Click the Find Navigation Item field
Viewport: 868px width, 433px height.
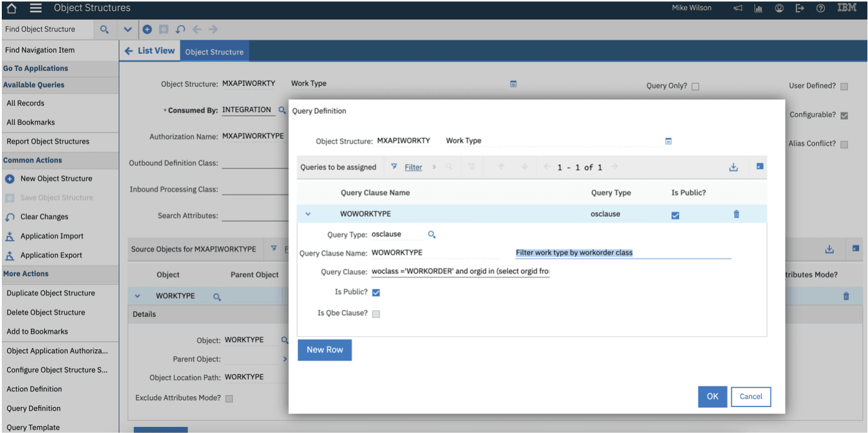[59, 50]
